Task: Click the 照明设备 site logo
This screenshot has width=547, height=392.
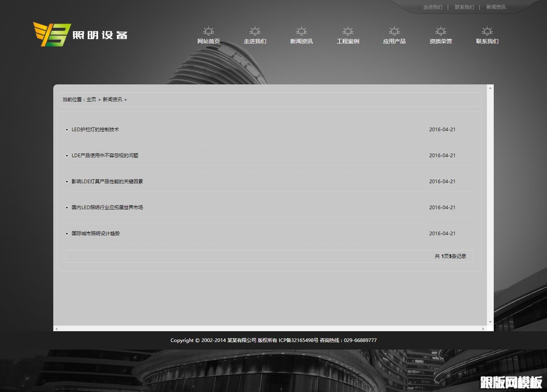Action: (80, 34)
